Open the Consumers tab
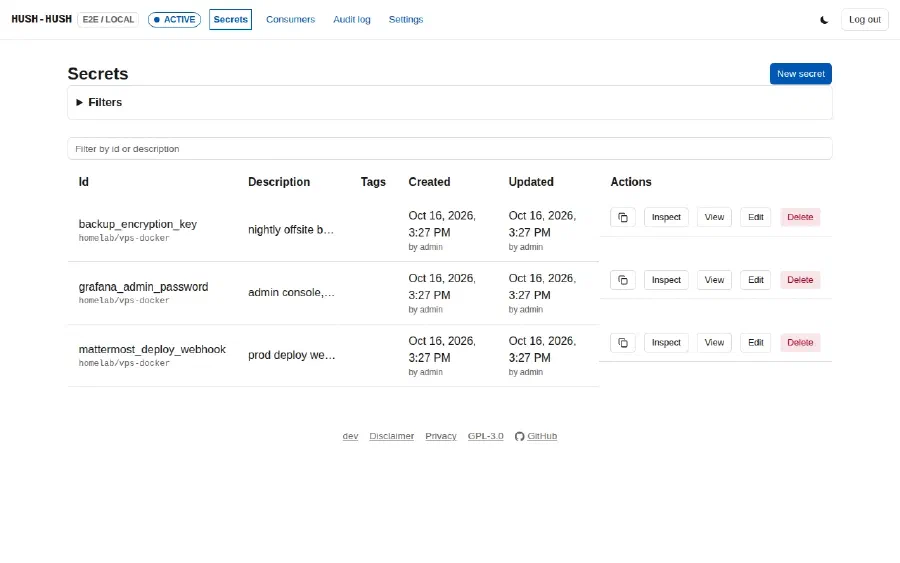Screen dimensions: 900x563 (290, 20)
